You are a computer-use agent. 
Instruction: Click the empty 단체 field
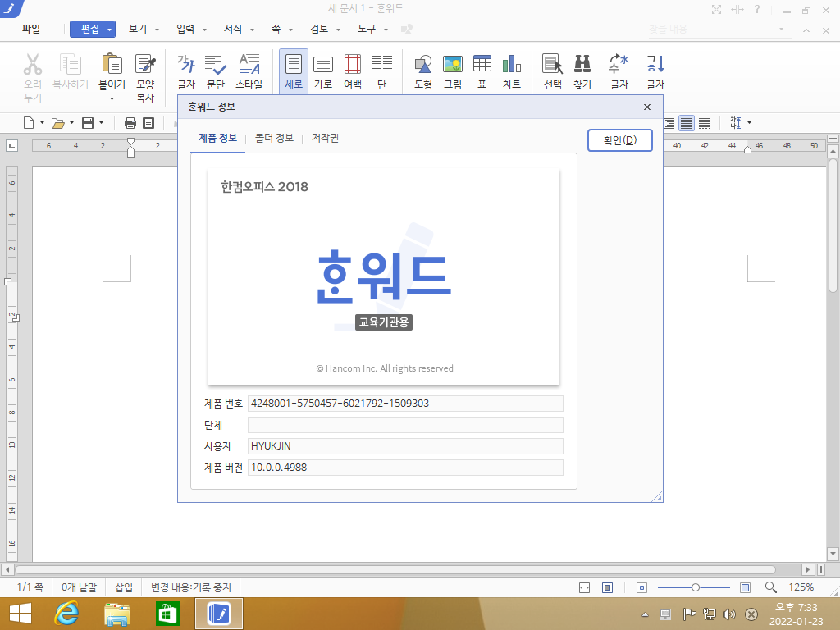pyautogui.click(x=405, y=425)
